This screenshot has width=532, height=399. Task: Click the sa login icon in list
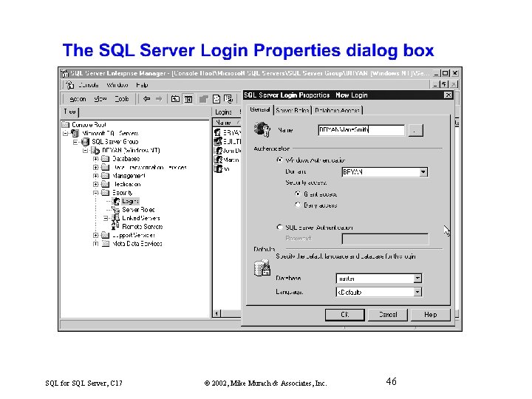tap(218, 168)
